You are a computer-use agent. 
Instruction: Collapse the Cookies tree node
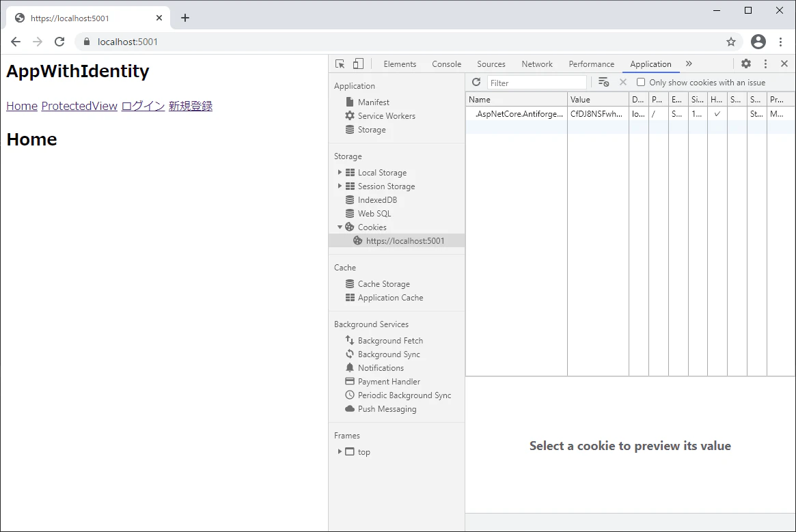click(340, 227)
